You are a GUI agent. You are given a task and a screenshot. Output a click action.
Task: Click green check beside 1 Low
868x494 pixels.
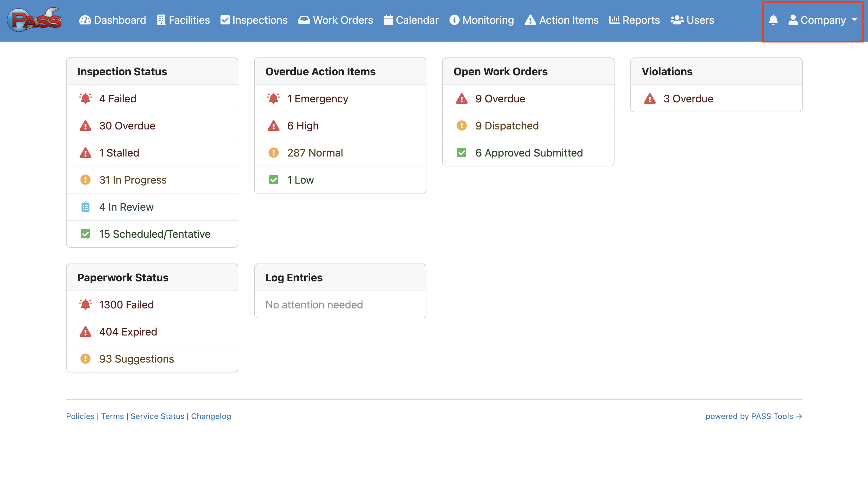coord(273,180)
